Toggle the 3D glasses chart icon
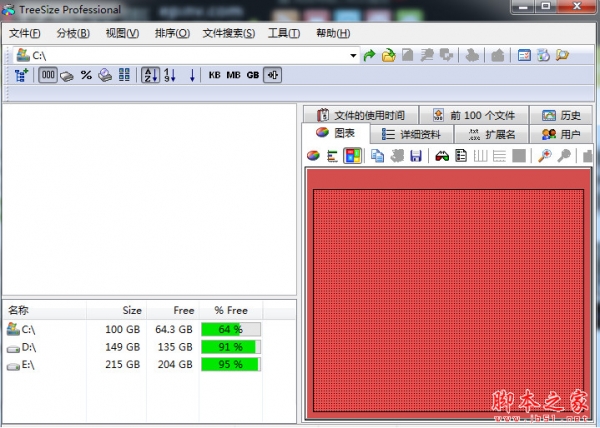Screen dimensions: 600x428 [442, 156]
